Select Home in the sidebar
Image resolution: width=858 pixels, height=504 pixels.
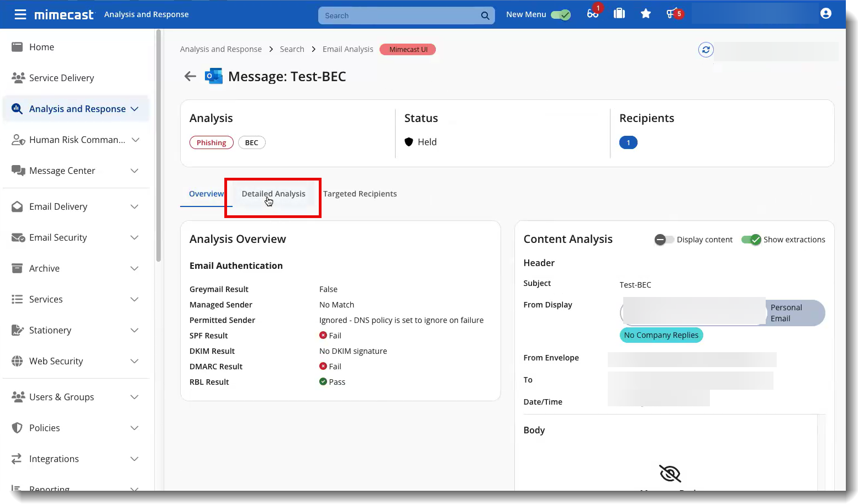pos(42,47)
